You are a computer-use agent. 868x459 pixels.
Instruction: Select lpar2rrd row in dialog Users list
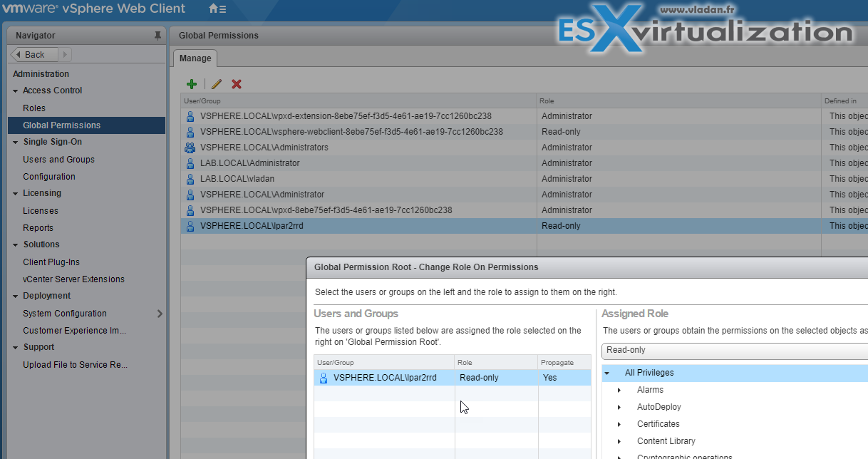pyautogui.click(x=453, y=378)
